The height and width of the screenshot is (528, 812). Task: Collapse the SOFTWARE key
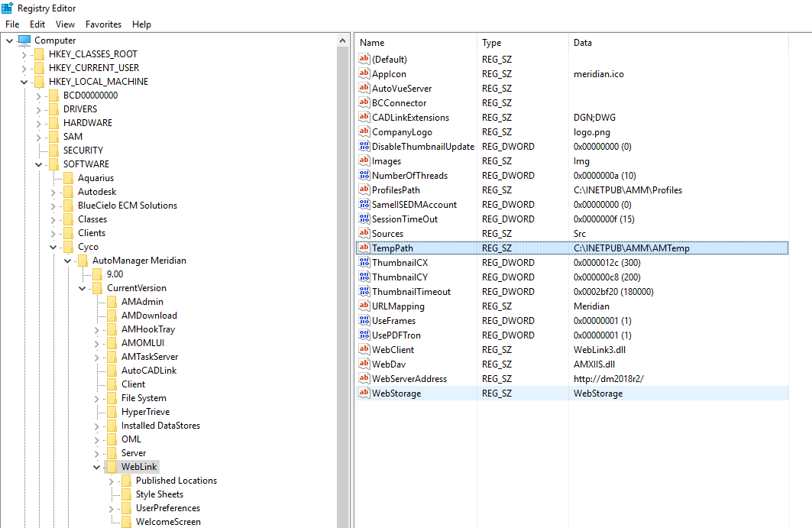[x=38, y=164]
